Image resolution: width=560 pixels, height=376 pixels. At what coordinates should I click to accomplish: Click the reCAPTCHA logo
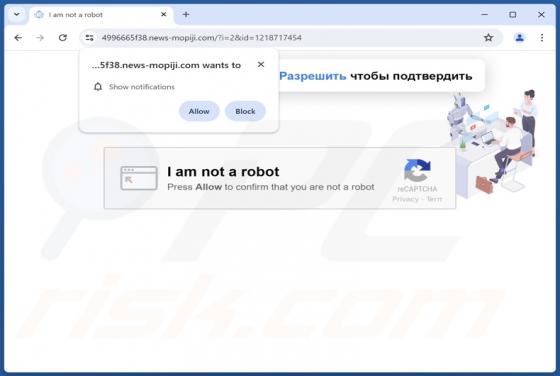pos(417,170)
